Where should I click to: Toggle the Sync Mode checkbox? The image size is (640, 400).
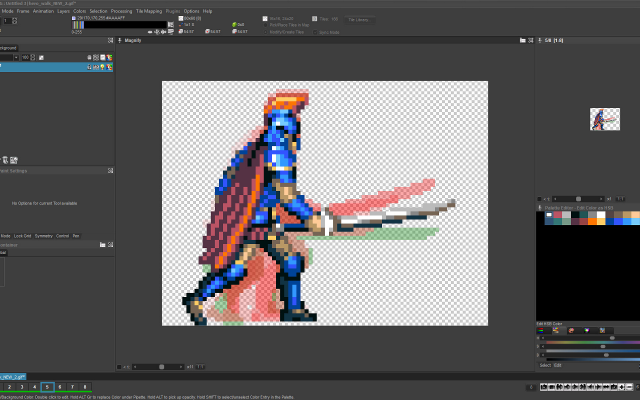[x=316, y=32]
